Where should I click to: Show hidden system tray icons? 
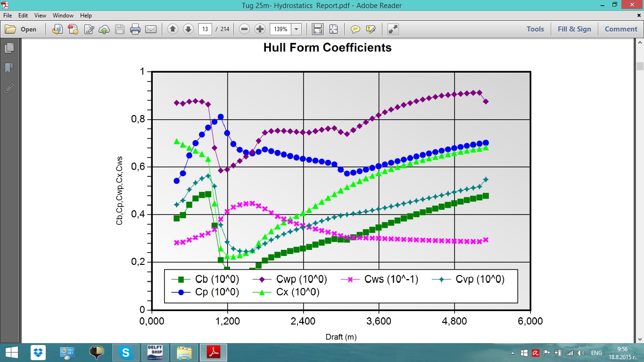[512, 353]
